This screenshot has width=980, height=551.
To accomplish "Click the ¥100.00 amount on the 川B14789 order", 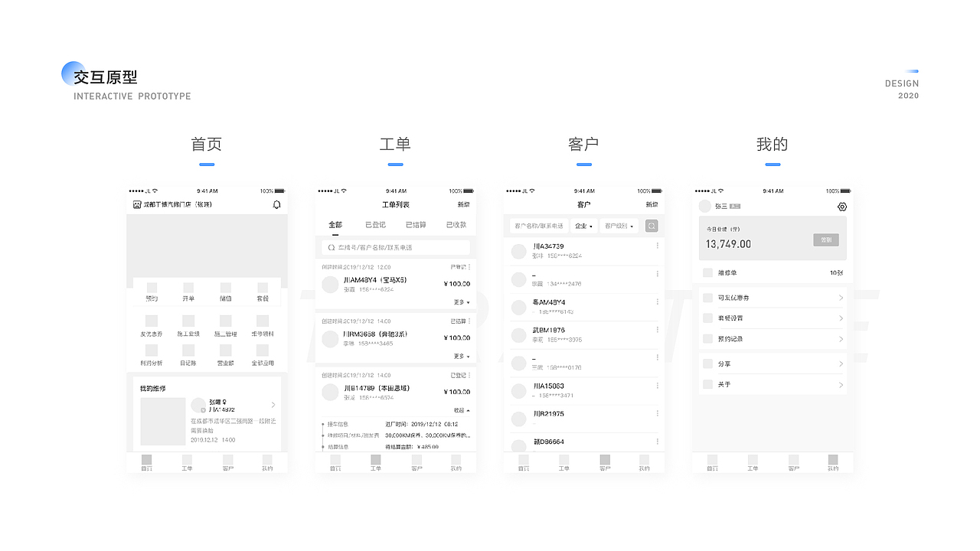I will [x=457, y=392].
